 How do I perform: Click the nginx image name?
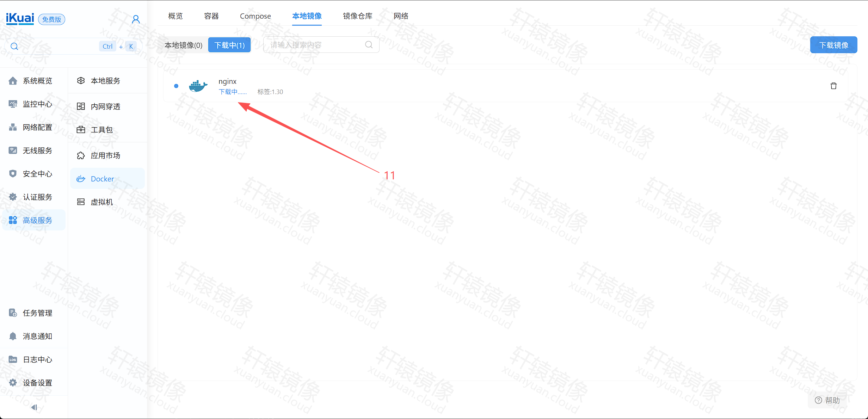point(227,81)
